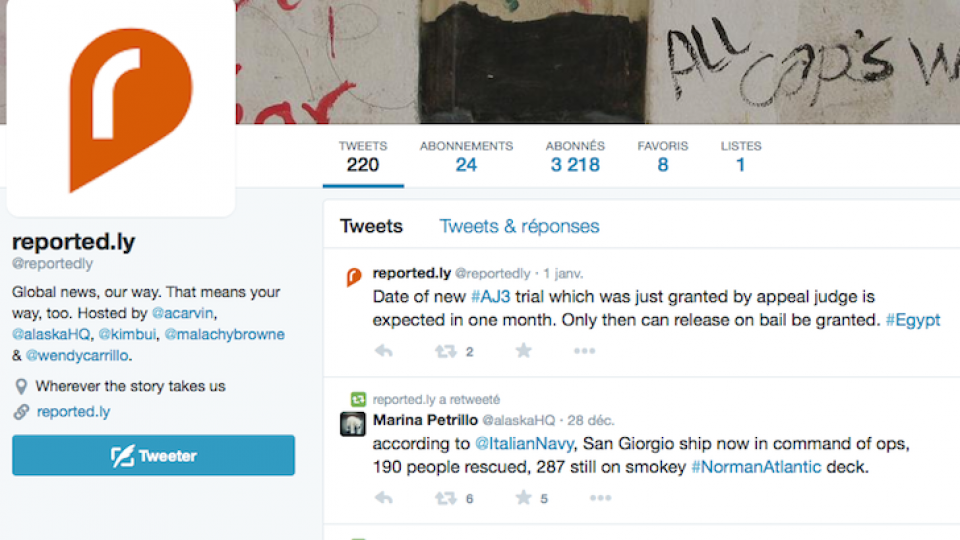
Task: Open the Tweets count tab showing 220
Action: point(363,157)
